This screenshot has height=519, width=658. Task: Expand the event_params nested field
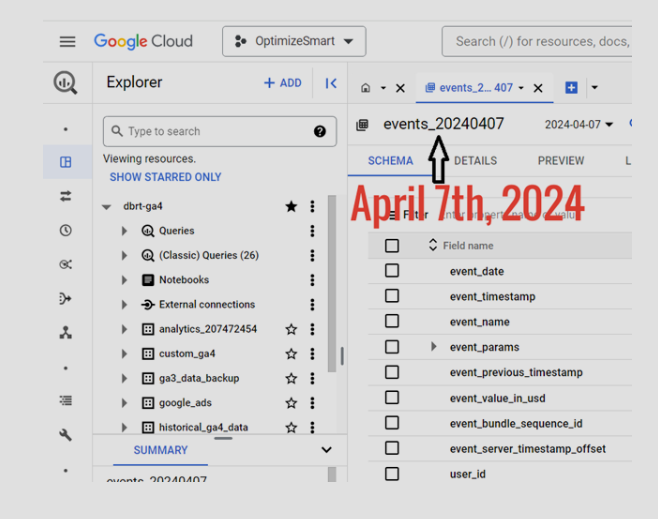pos(433,347)
